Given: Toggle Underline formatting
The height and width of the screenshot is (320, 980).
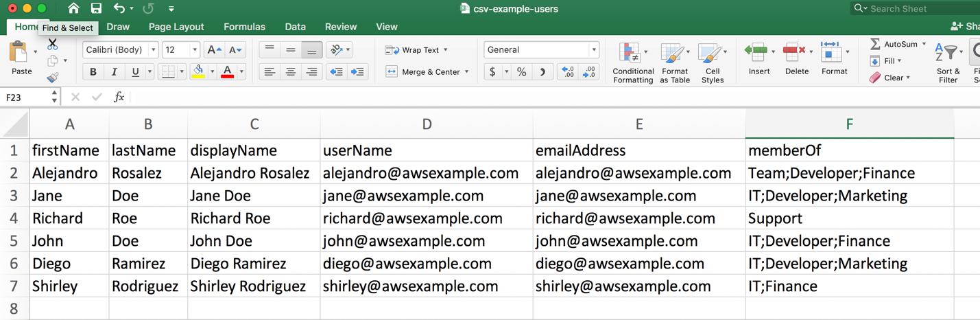Looking at the screenshot, I should [x=135, y=72].
